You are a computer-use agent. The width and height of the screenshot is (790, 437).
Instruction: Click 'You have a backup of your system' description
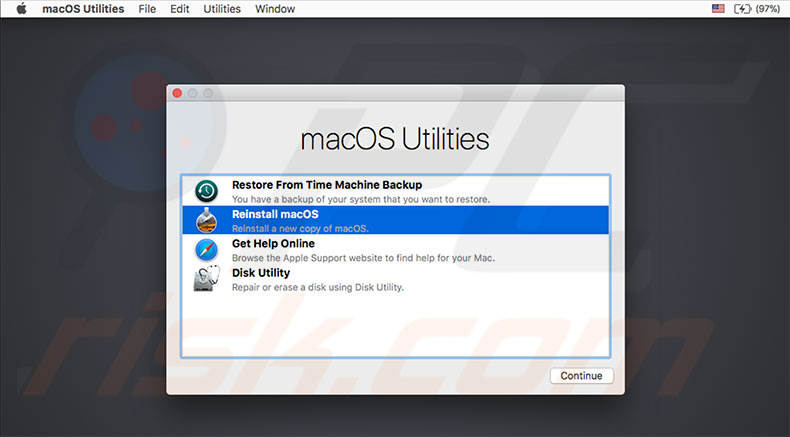(361, 199)
